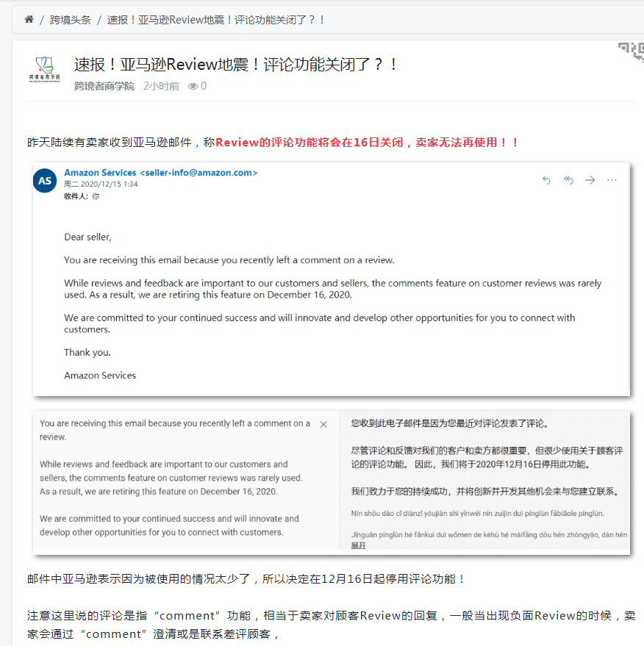Screen dimensions: 644x646
Task: Open 跨境头条 breadcrumb link
Action: (x=71, y=20)
